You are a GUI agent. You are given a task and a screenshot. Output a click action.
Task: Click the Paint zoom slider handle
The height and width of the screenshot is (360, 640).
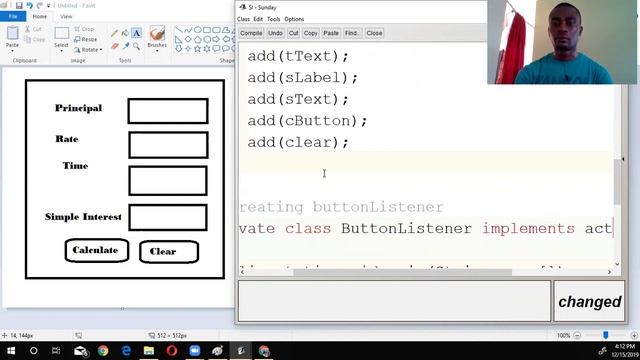point(606,335)
